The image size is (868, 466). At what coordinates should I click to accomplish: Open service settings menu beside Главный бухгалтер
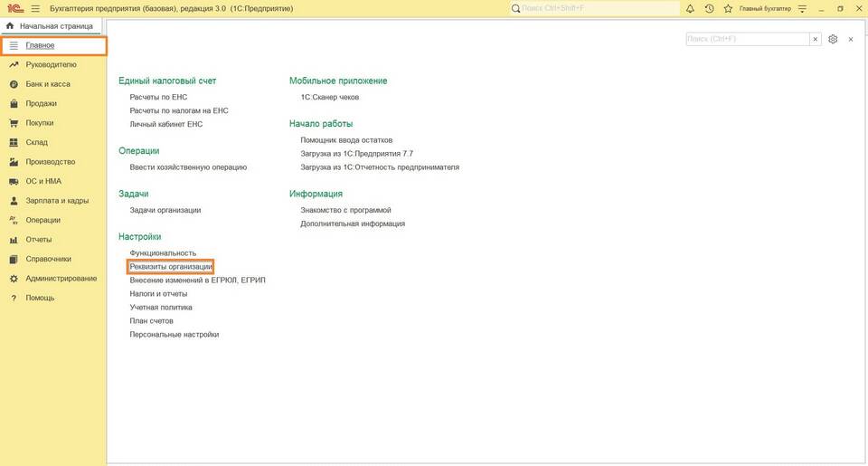click(801, 8)
